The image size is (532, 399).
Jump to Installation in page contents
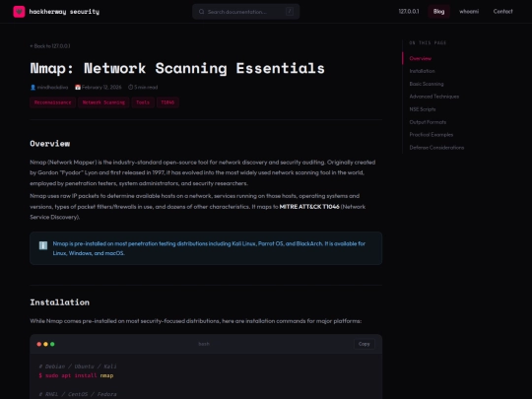click(422, 71)
